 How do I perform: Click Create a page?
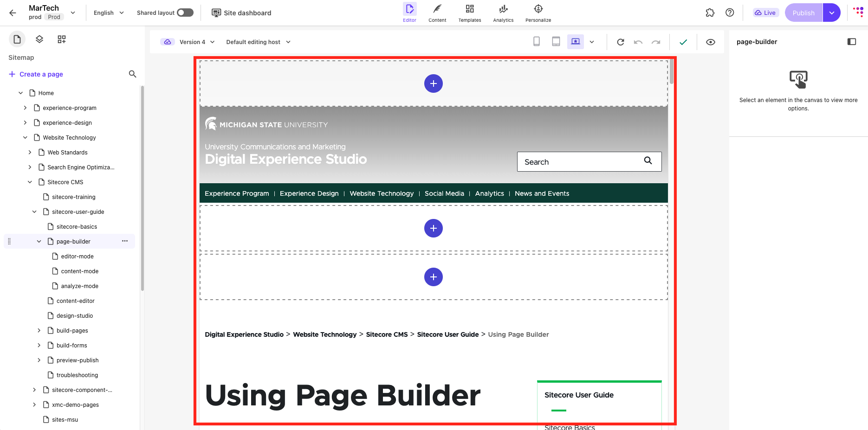[x=36, y=74]
